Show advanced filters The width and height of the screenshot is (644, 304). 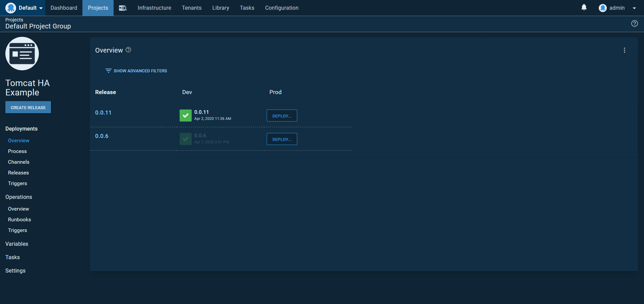coord(136,71)
